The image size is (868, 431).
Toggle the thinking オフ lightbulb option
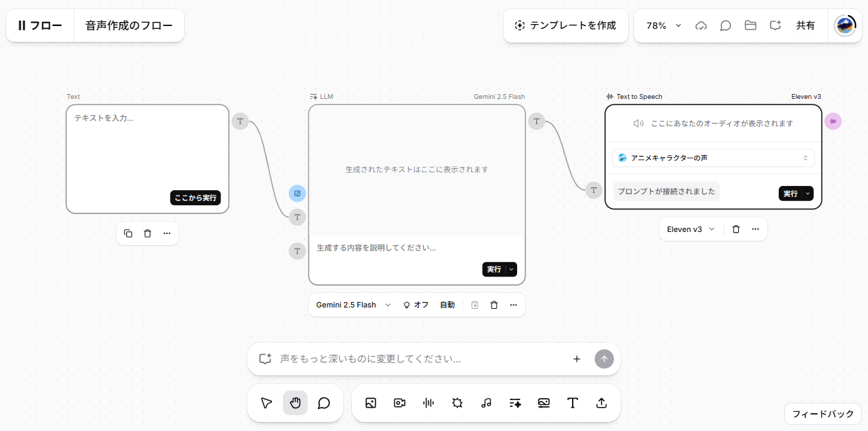pos(415,305)
